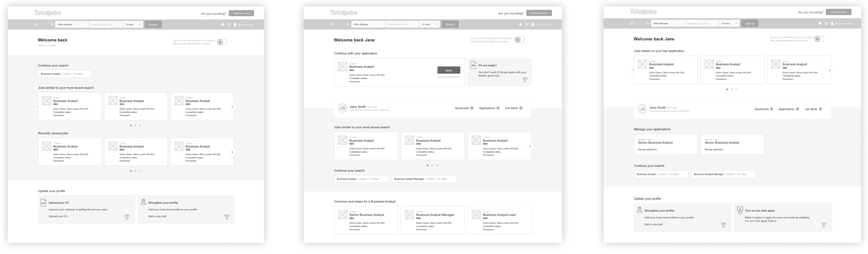Viewport: 868px width, 254px height.
Task: Click 'Advertise now' button in left wireframe
Action: (241, 13)
